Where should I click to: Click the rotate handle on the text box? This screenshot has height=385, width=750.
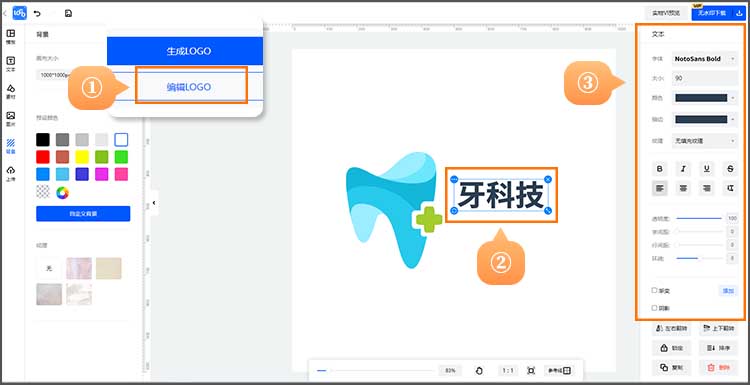pyautogui.click(x=454, y=211)
